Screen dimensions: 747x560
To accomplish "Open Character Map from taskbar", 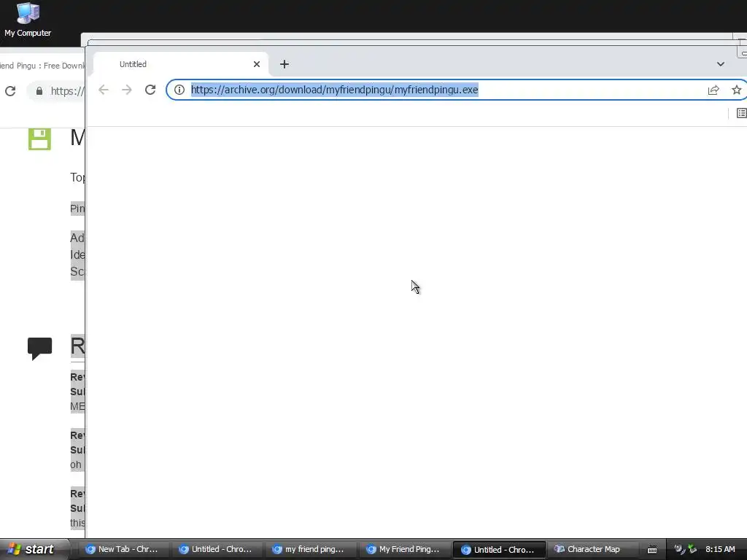I will point(591,549).
